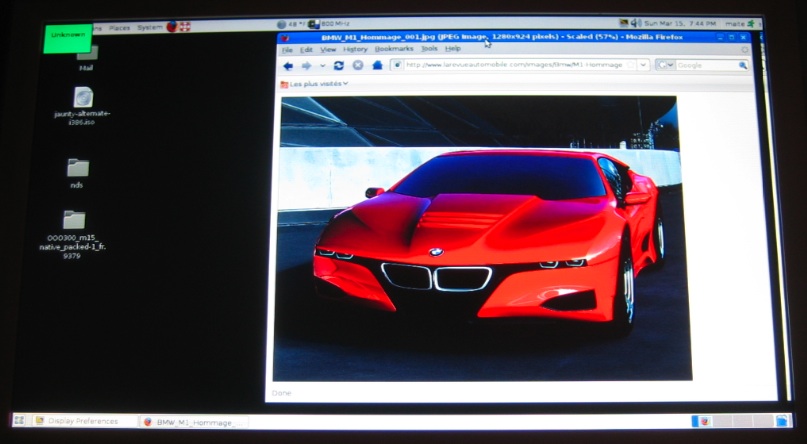Expand the 'Les plus visités' bookmarks folder

coord(314,84)
